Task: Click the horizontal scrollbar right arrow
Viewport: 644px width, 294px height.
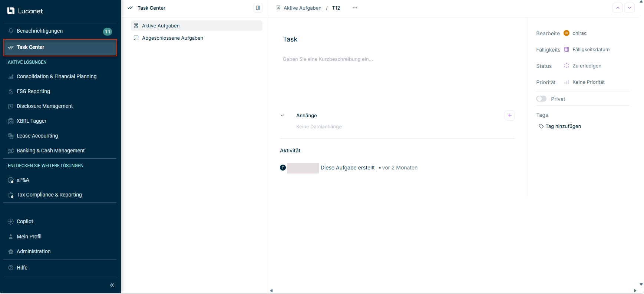Action: pyautogui.click(x=635, y=291)
